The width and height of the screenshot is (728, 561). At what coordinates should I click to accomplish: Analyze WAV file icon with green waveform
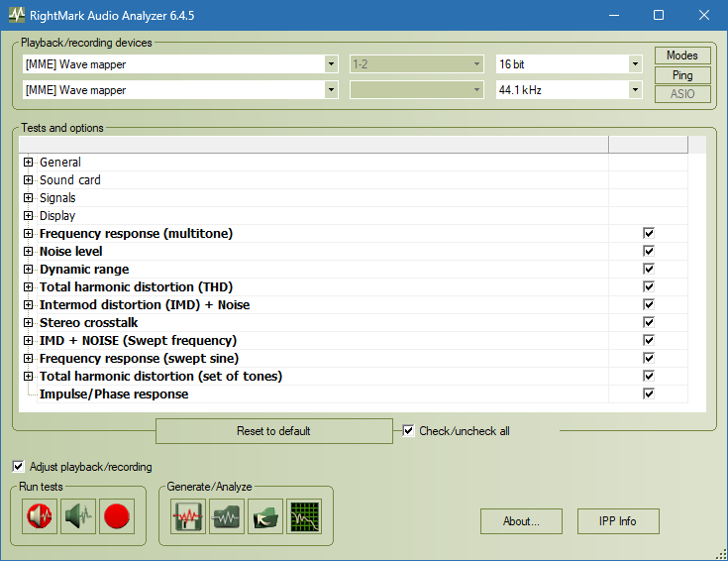[226, 516]
